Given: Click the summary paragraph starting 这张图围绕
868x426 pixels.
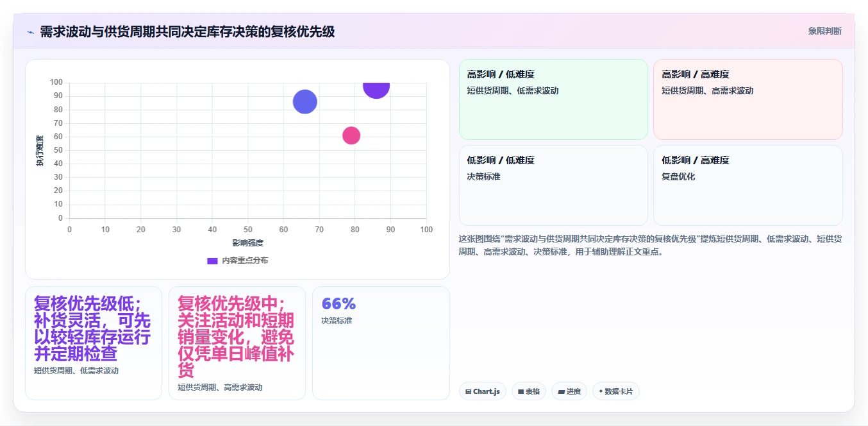Looking at the screenshot, I should click(x=650, y=245).
